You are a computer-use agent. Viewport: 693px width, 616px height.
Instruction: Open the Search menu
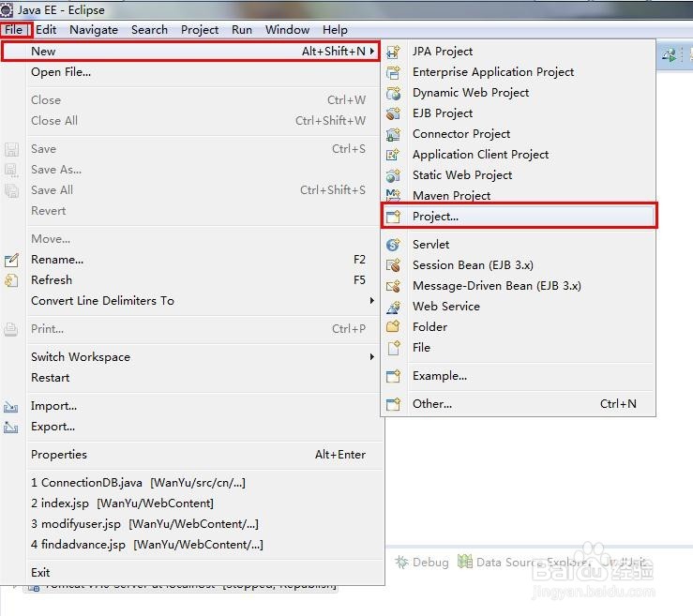[149, 30]
